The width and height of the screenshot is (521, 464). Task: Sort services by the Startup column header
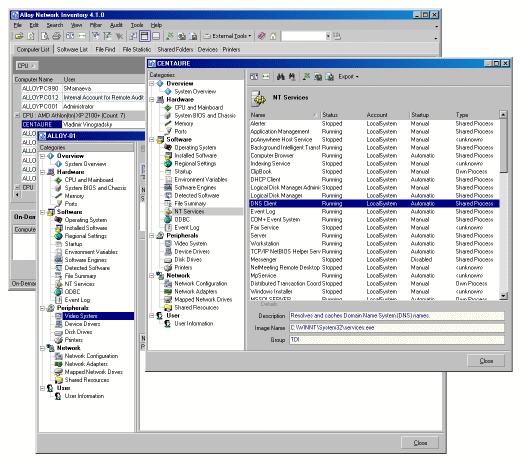pyautogui.click(x=432, y=115)
